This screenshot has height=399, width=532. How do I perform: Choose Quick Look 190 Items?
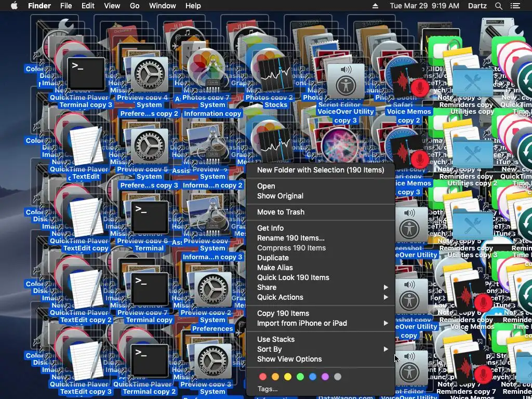[321, 277]
